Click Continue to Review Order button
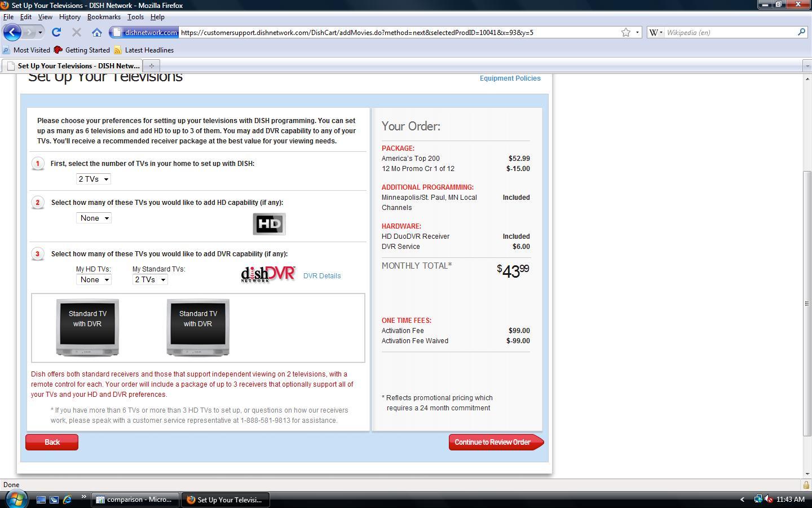Viewport: 812px width, 508px height. pos(496,442)
